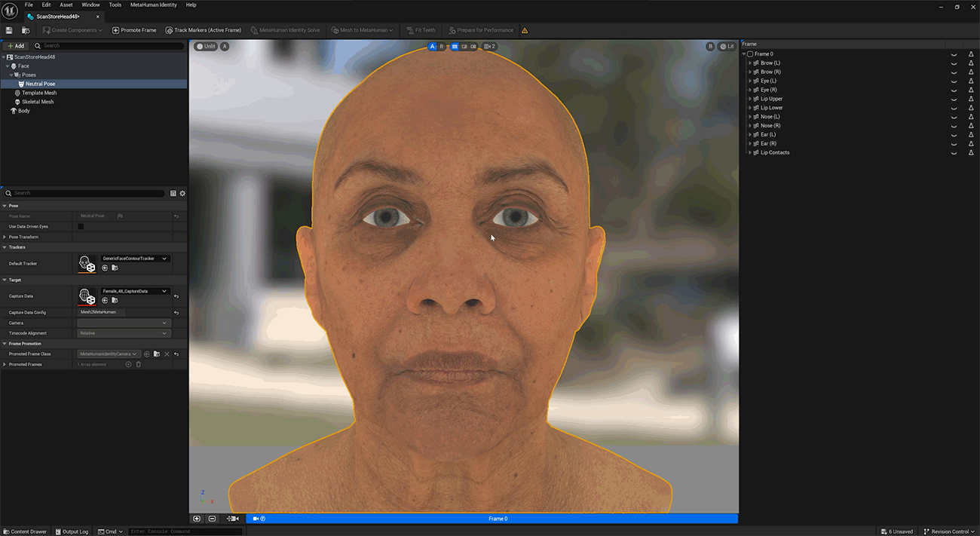Browse to the Capture Data asset in Content Browser
Image resolution: width=980 pixels, height=536 pixels.
point(115,301)
